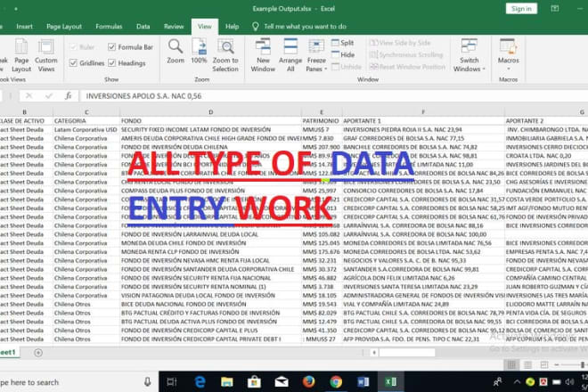The image size is (588, 392).
Task: Click the horizontal scrollbar
Action: pyautogui.click(x=407, y=353)
